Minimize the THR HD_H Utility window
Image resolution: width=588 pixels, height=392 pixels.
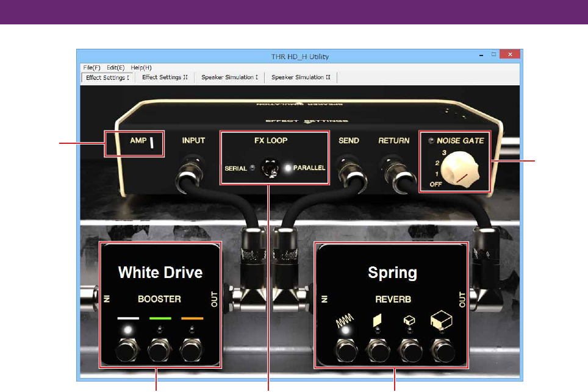(481, 55)
